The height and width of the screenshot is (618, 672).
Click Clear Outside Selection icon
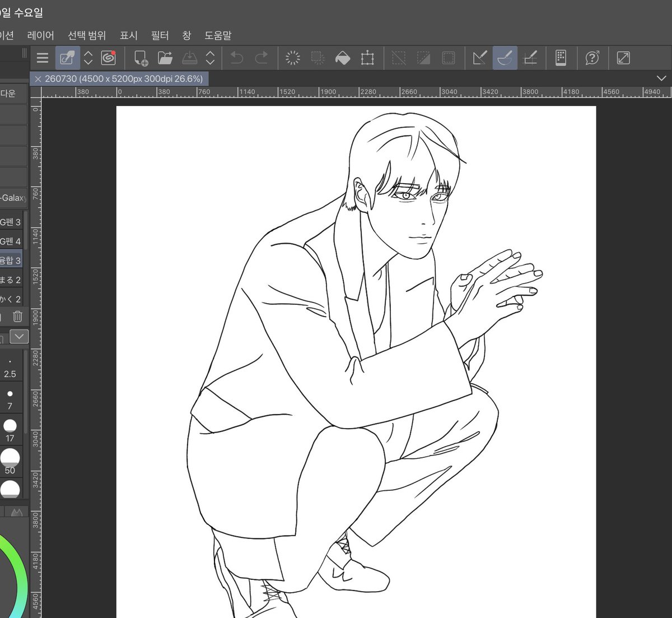318,58
